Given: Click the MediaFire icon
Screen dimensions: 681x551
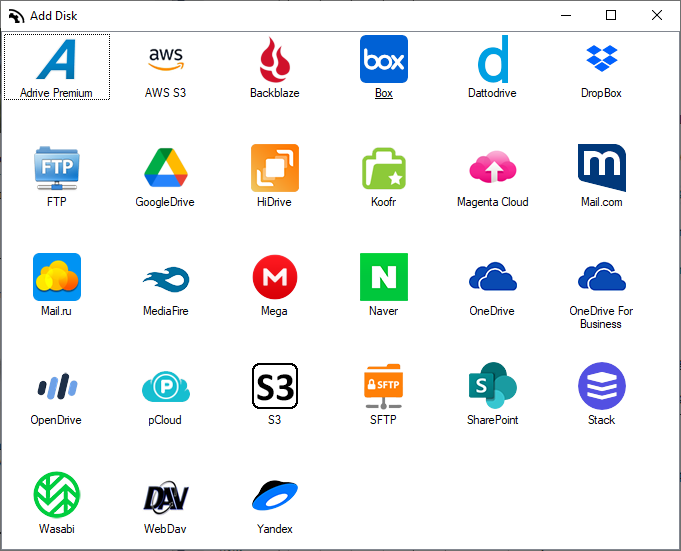Looking at the screenshot, I should click(165, 279).
